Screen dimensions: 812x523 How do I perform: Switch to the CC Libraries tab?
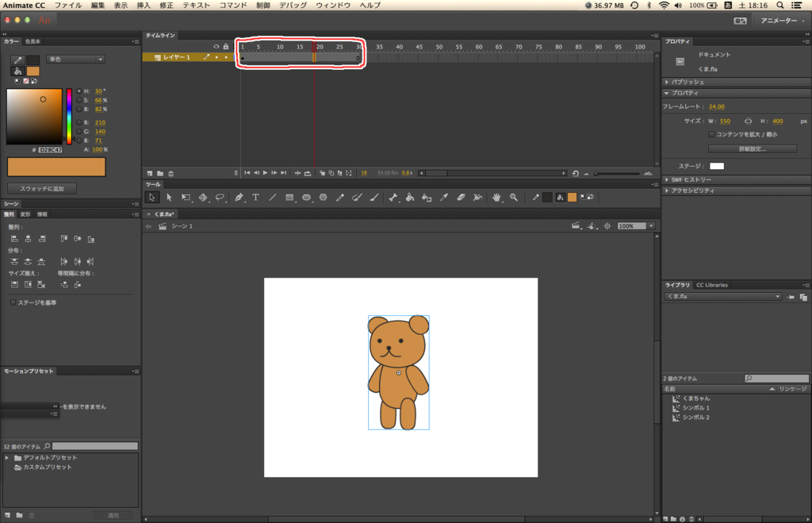pos(711,285)
